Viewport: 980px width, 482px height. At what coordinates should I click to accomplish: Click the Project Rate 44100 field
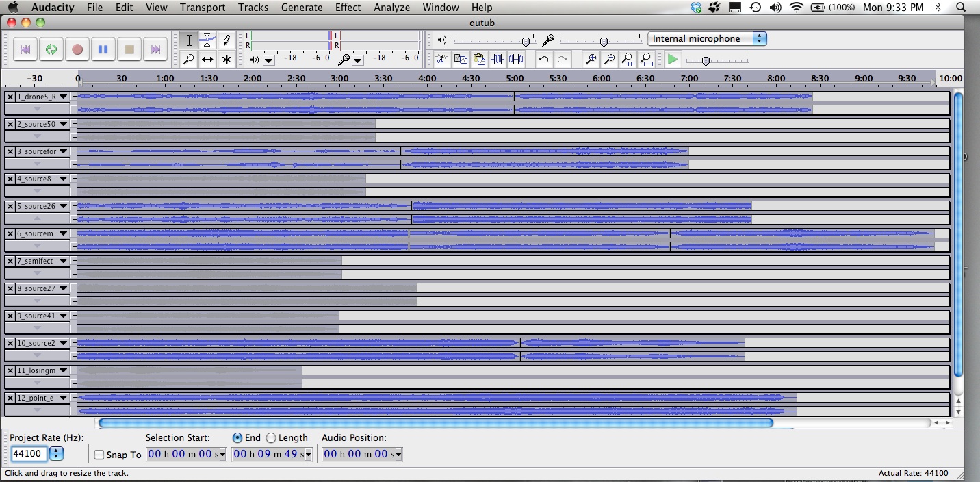29,453
